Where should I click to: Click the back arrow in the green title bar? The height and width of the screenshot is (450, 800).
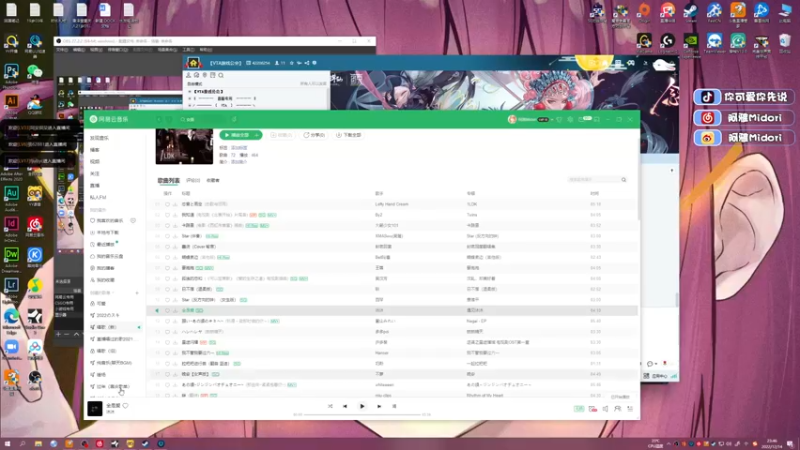click(159, 119)
